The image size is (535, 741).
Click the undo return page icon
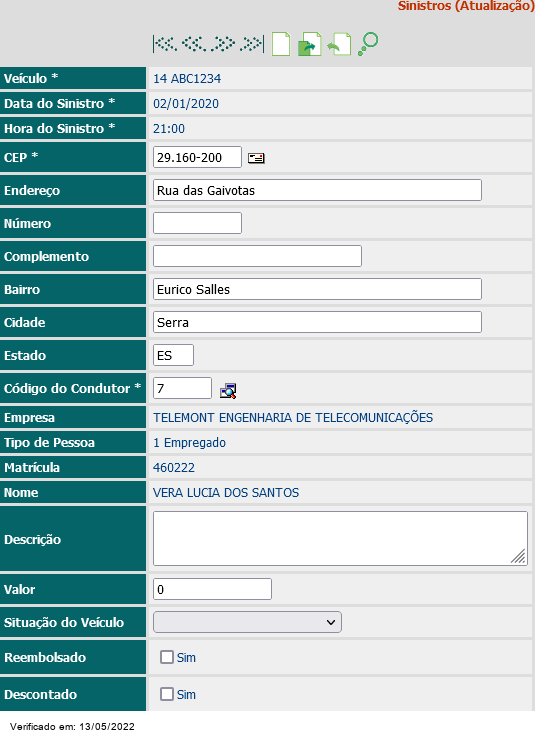coord(339,44)
